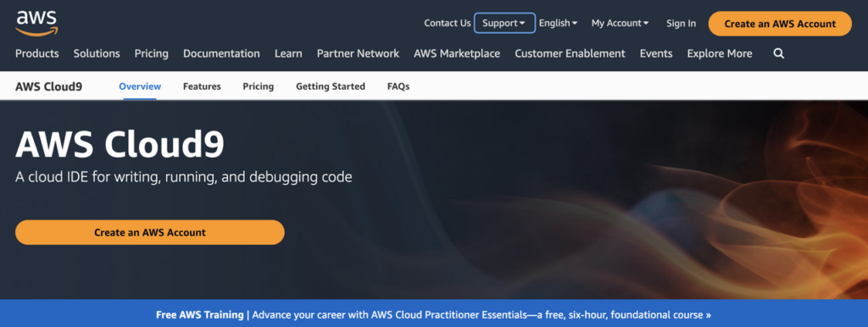Open the English language dropdown
This screenshot has width=868, height=327.
point(558,23)
